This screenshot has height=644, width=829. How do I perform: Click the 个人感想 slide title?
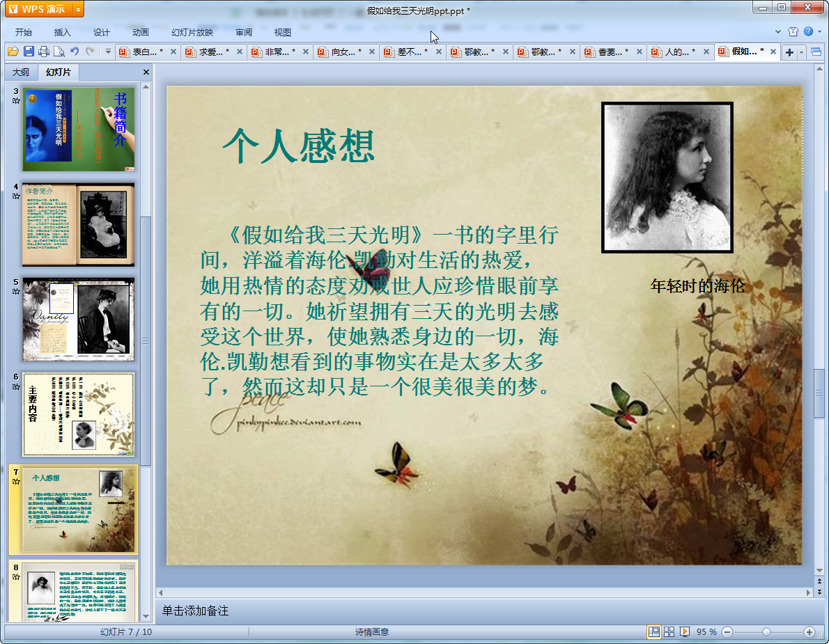click(x=300, y=146)
